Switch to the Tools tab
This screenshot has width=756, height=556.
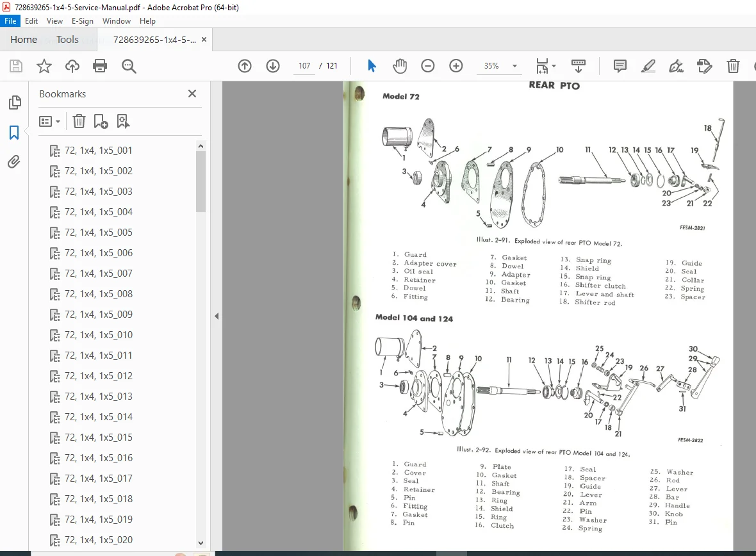coord(67,40)
